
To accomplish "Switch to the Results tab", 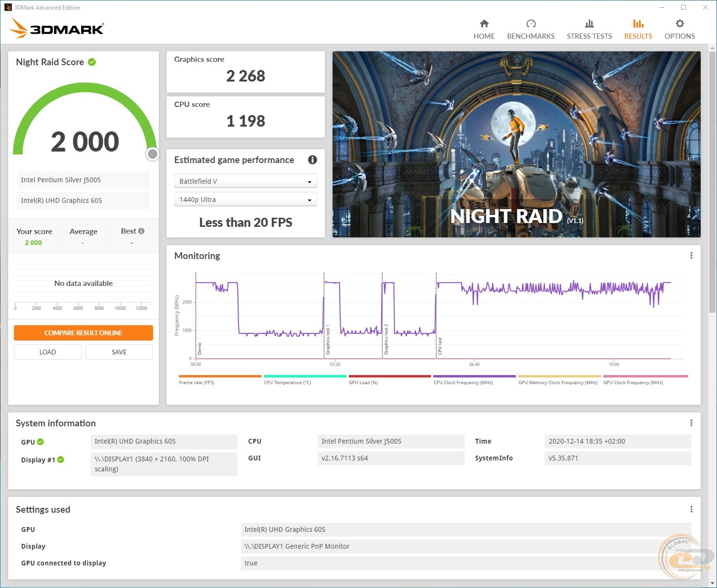I will click(x=638, y=29).
